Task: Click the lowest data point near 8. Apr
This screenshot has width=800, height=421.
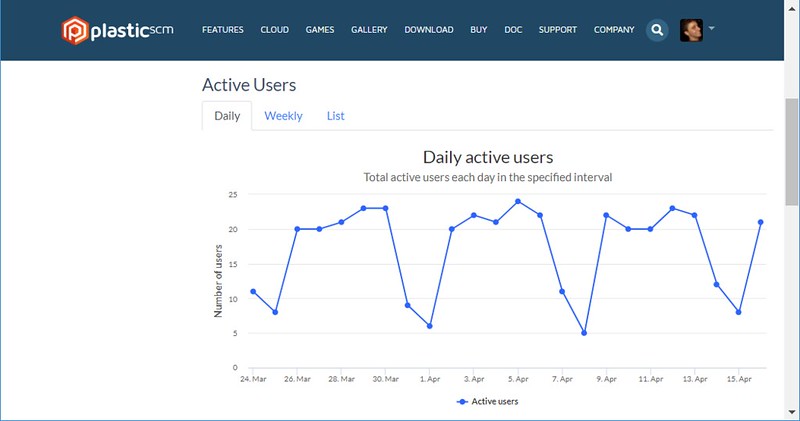Action: click(583, 333)
